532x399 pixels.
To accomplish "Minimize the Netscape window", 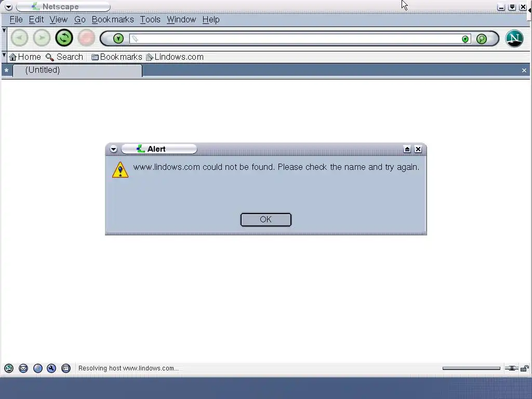I will click(501, 7).
